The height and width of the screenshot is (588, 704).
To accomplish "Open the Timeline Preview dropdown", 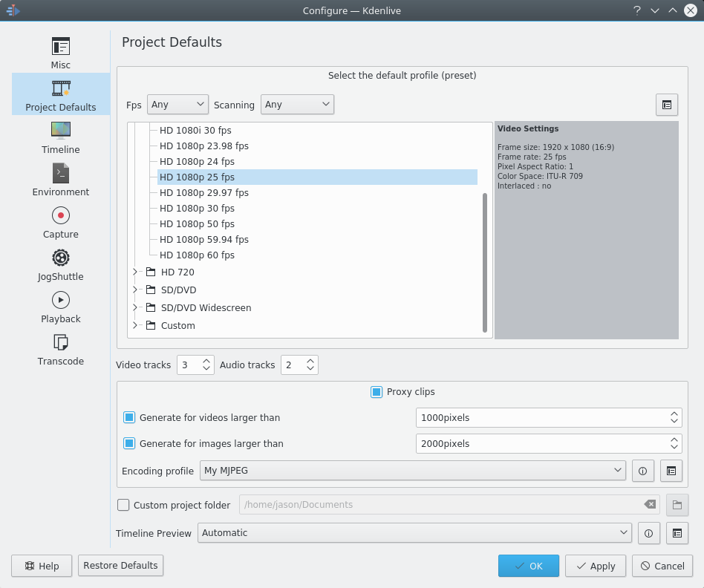I will pyautogui.click(x=414, y=533).
